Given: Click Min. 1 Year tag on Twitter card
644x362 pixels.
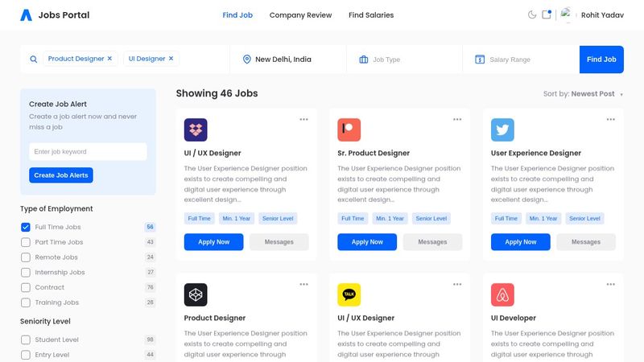Looking at the screenshot, I should point(543,219).
